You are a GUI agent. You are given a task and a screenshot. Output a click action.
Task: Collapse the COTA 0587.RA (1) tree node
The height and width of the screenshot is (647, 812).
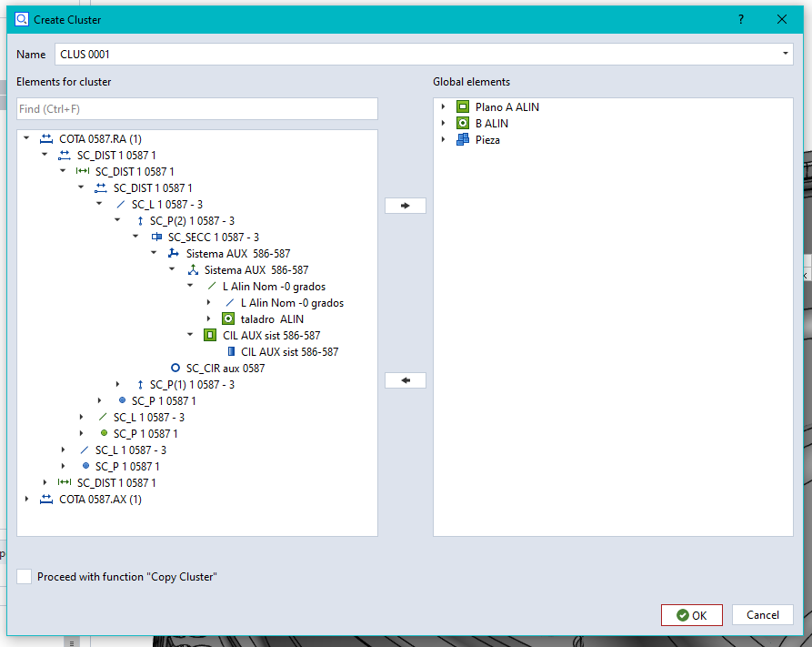click(26, 139)
